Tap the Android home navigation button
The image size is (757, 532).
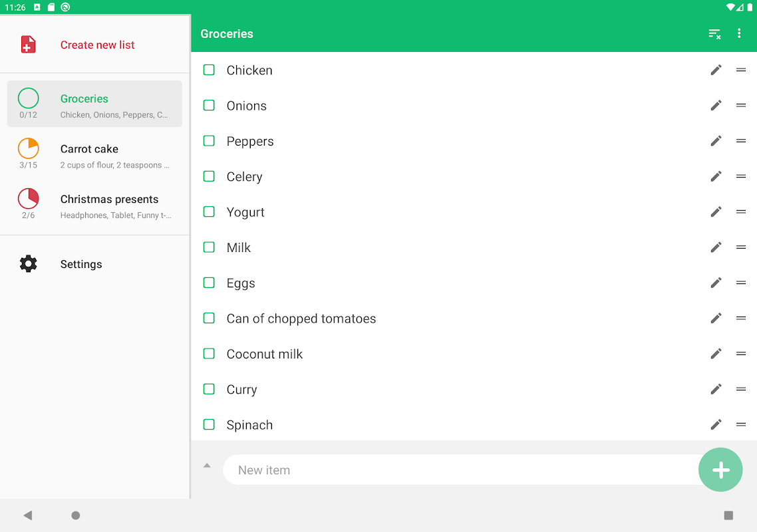76,515
